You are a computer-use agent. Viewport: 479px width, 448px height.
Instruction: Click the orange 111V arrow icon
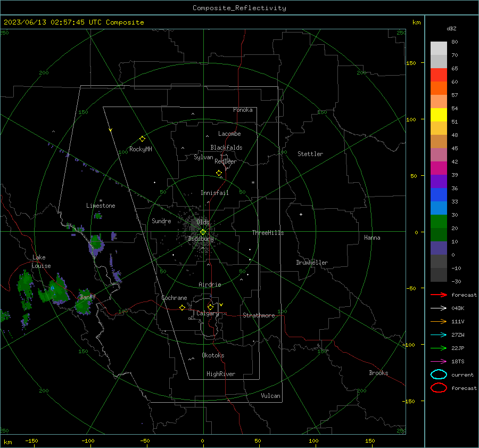(x=439, y=321)
